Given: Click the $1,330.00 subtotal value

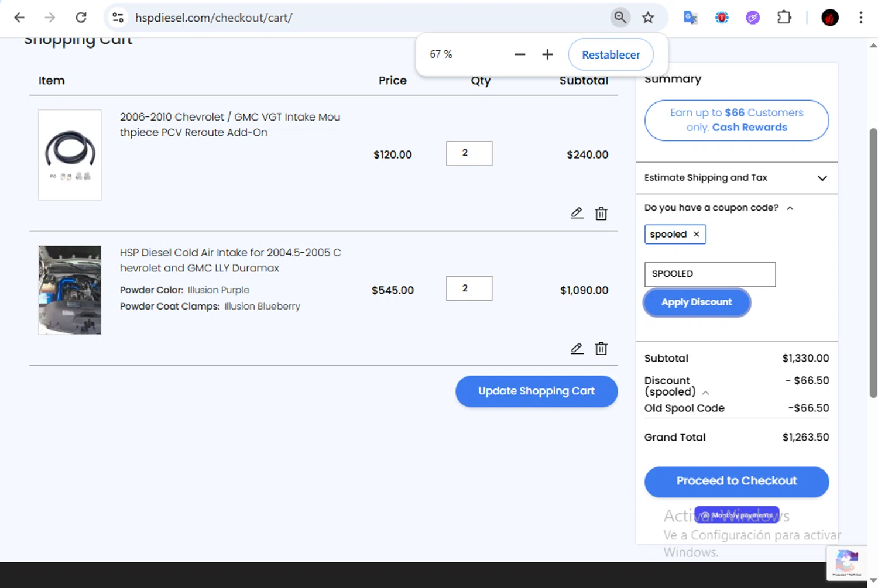Looking at the screenshot, I should tap(805, 358).
